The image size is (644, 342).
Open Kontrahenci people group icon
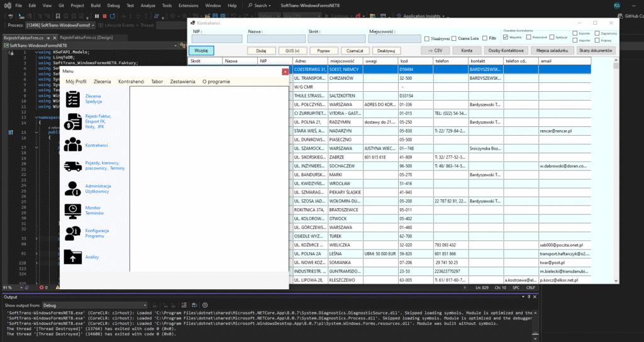[74, 145]
